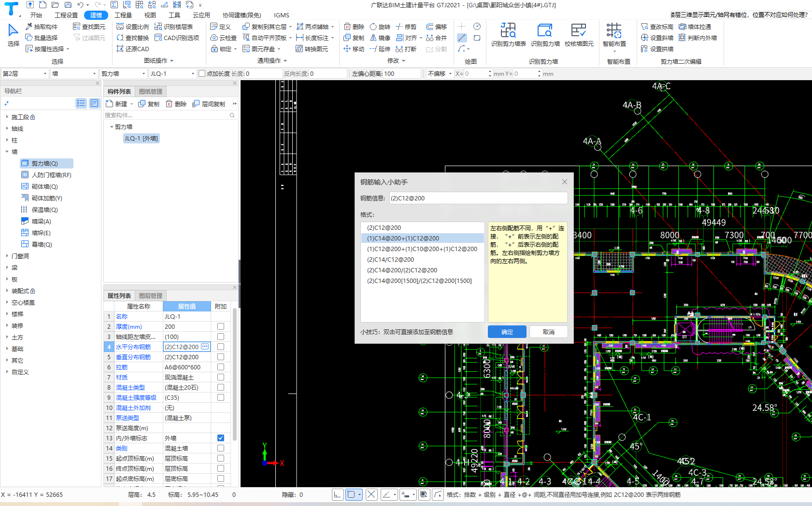Click the 左偏心距离 input field
This screenshot has width=812, height=506.
tap(401, 74)
